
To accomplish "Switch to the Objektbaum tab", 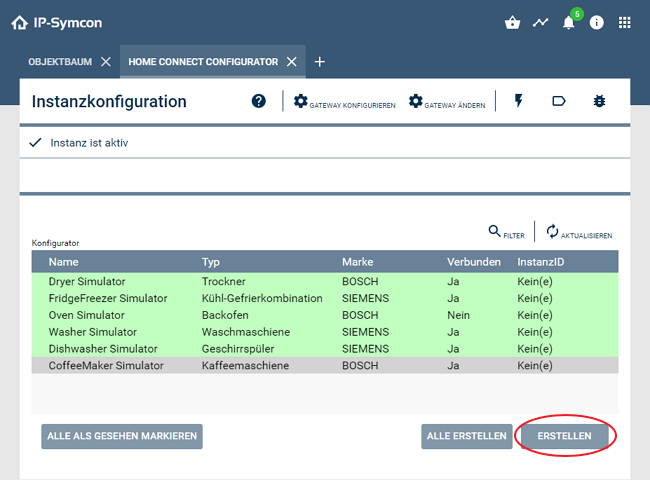I will [x=60, y=62].
